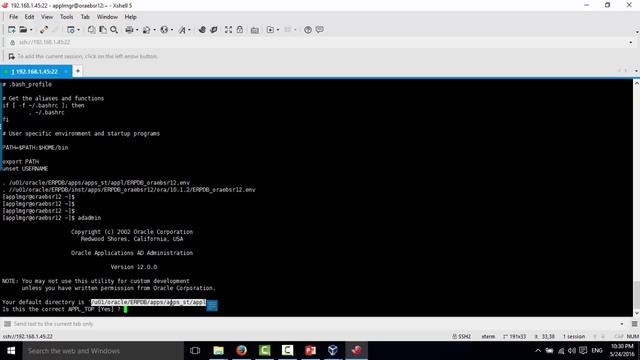
Task: Click the compose bar icon at left
Action: pos(7,324)
